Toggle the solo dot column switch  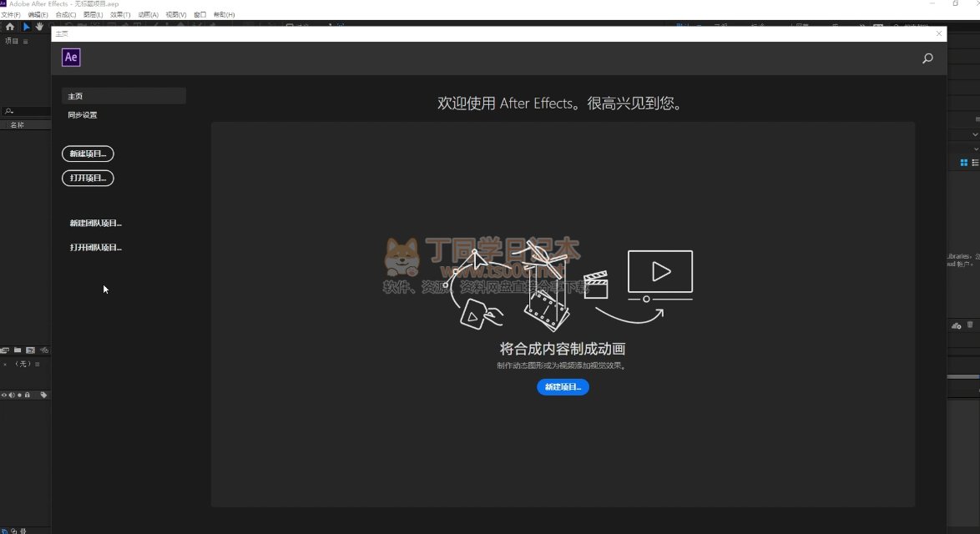pos(19,395)
